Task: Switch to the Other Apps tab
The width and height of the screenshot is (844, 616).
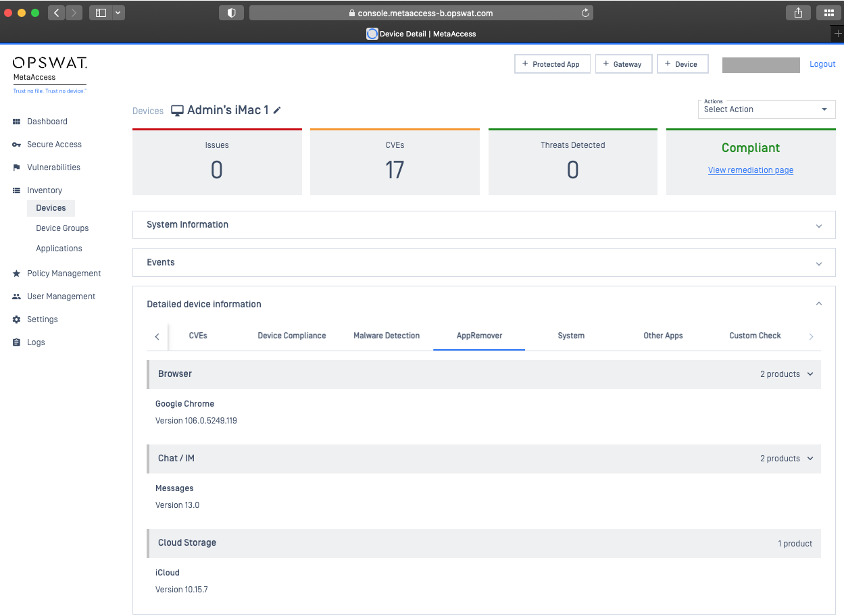Action: point(663,336)
